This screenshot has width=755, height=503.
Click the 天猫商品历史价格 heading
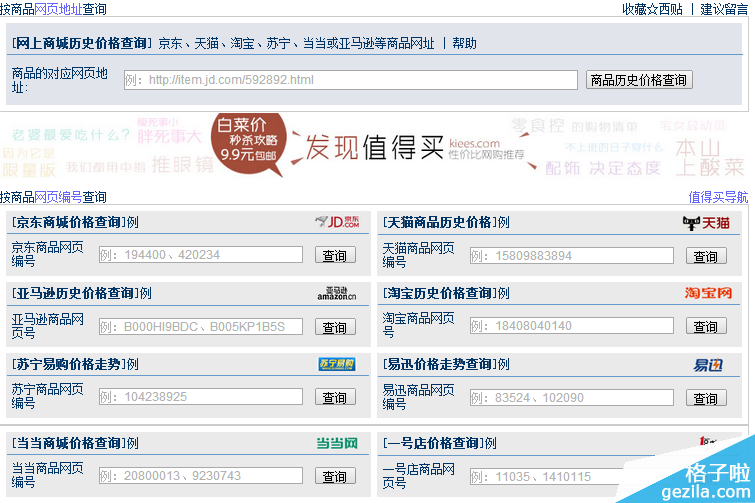[x=440, y=222]
